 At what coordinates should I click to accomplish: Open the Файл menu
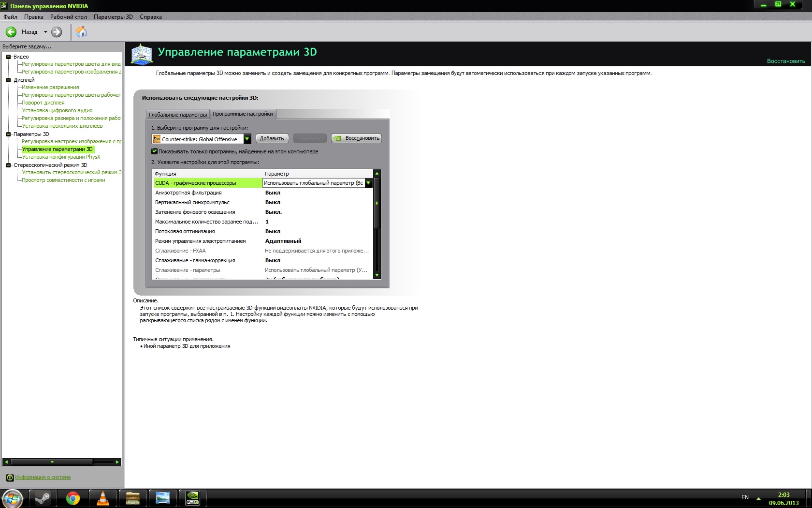(10, 17)
